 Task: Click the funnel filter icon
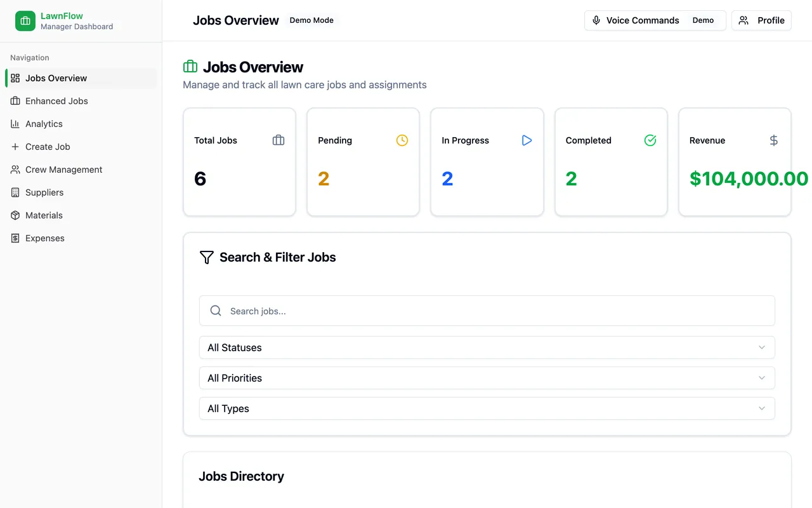click(207, 257)
